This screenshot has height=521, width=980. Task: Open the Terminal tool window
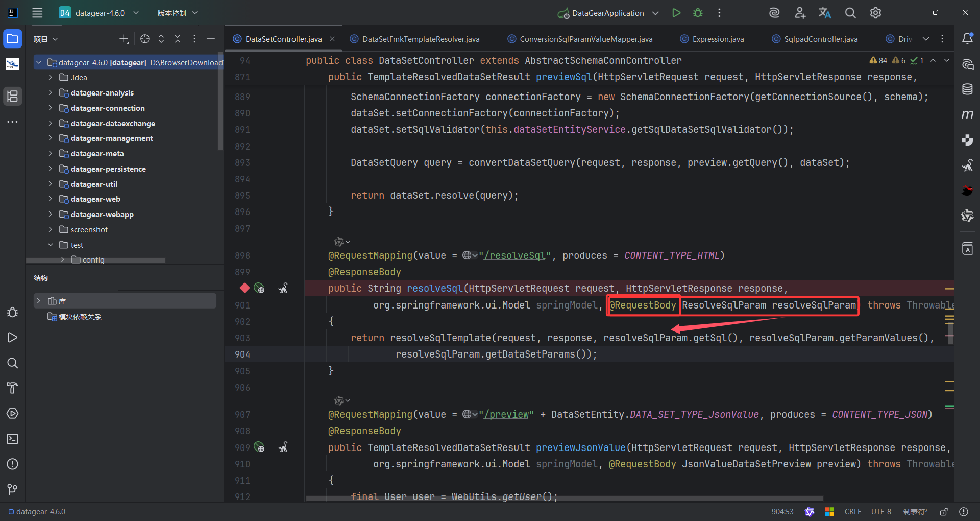[12, 439]
